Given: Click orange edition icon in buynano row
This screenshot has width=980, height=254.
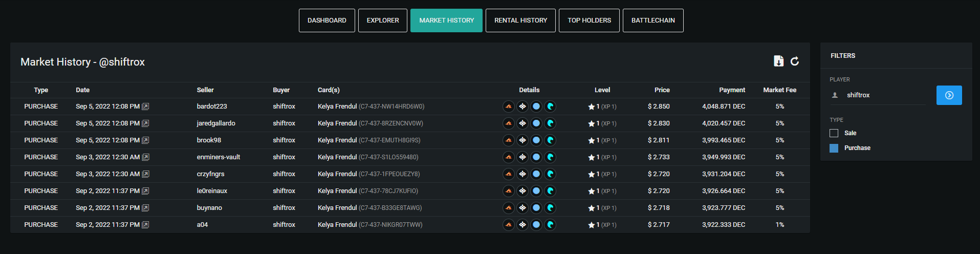Looking at the screenshot, I should coord(509,208).
